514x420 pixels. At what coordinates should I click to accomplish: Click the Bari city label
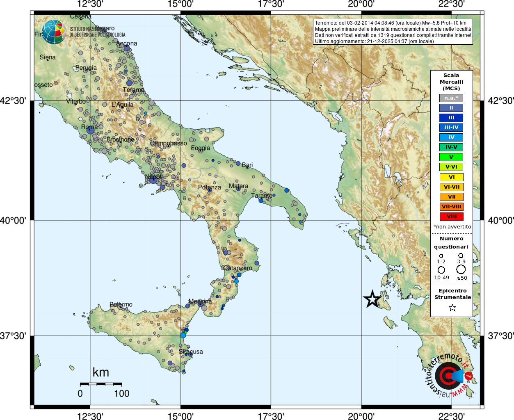coord(247,165)
